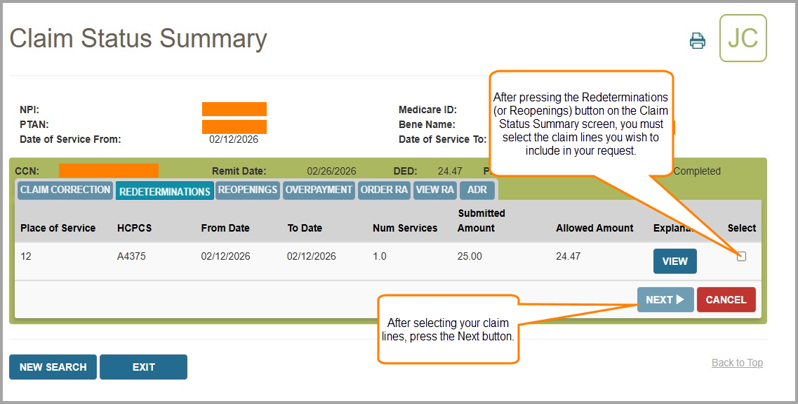View the explanation for the claim line
Screen dimensions: 798x404
pyautogui.click(x=675, y=261)
